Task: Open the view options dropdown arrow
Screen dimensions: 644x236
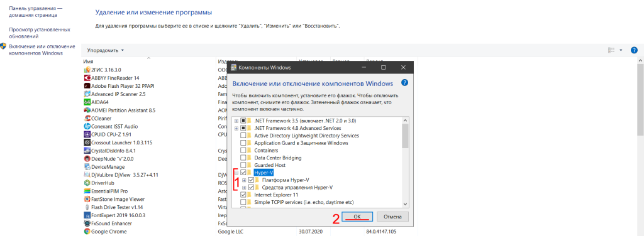Action: (x=621, y=50)
